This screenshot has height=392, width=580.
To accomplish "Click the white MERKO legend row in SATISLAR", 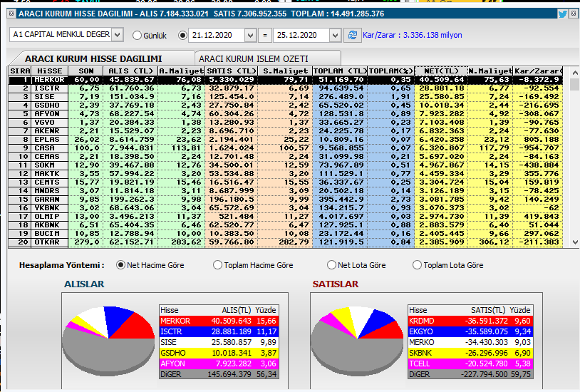I will tap(470, 342).
